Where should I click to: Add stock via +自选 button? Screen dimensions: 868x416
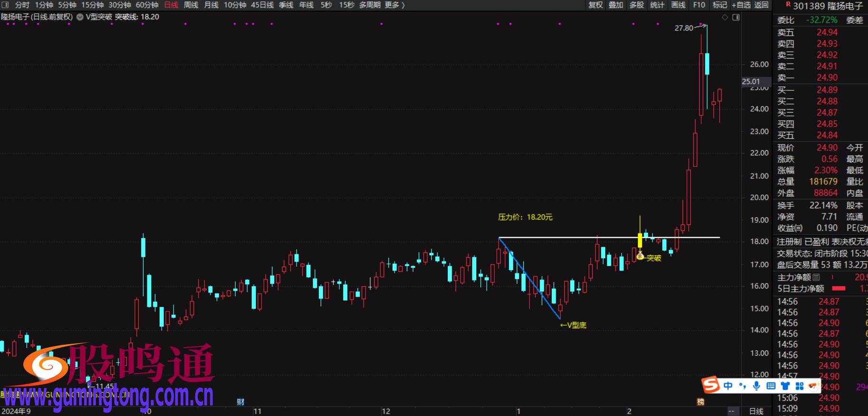(x=741, y=5)
